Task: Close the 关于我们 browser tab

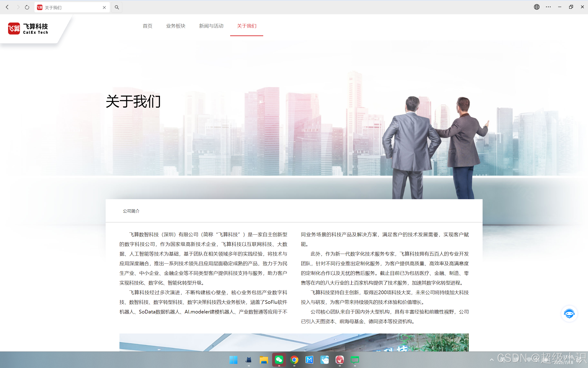Action: pyautogui.click(x=104, y=8)
